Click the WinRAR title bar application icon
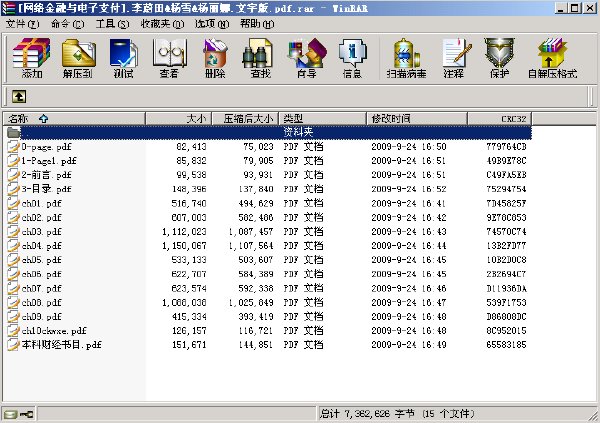The image size is (600, 423). (8, 8)
